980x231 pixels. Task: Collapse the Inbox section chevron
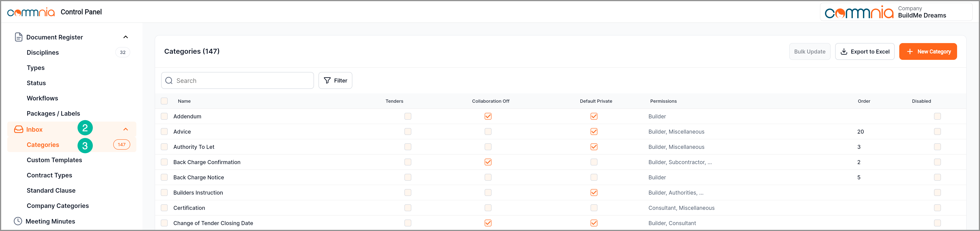click(125, 130)
